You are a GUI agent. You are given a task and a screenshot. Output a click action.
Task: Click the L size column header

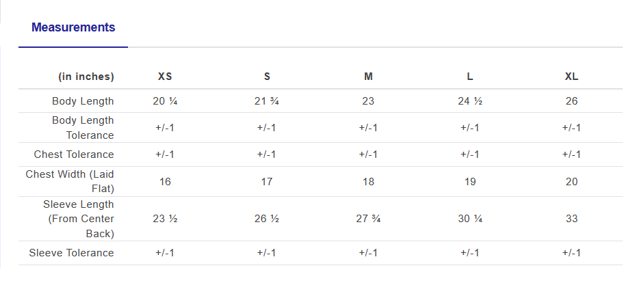[x=470, y=77]
